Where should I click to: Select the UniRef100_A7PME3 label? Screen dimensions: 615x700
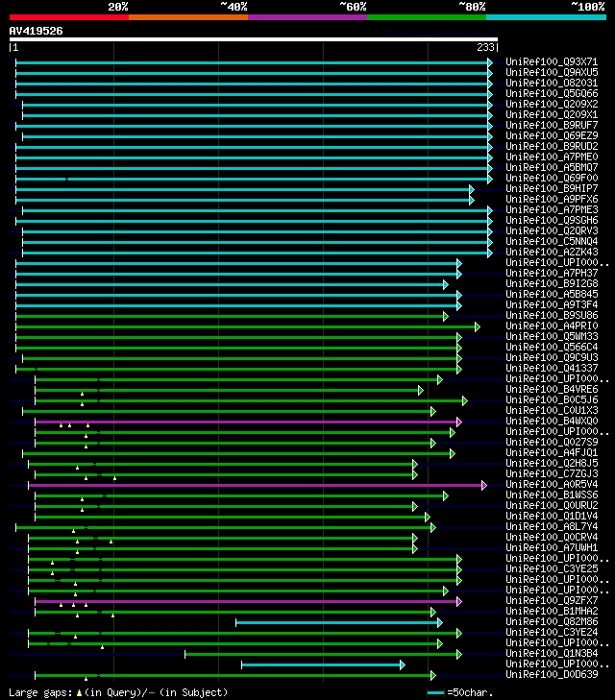click(552, 210)
